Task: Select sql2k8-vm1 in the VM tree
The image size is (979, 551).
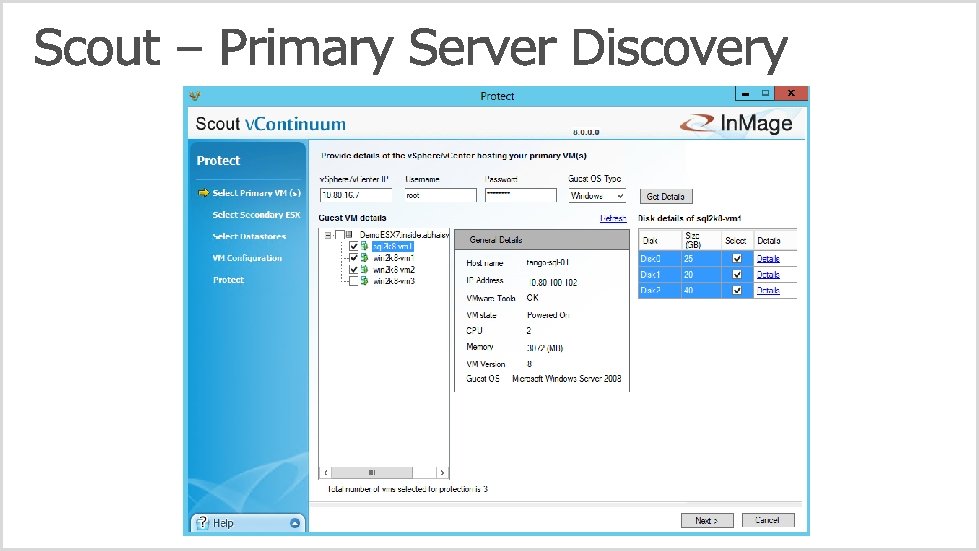Action: point(393,246)
